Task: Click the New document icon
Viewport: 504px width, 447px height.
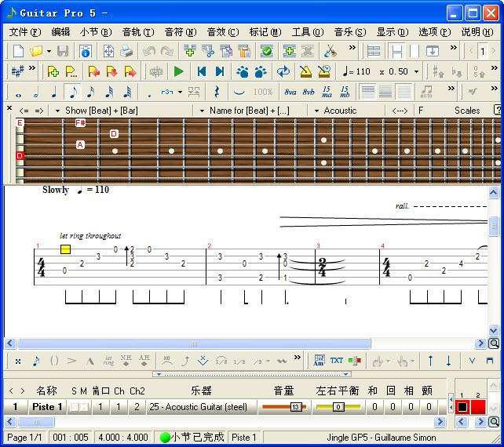Action: (x=18, y=51)
